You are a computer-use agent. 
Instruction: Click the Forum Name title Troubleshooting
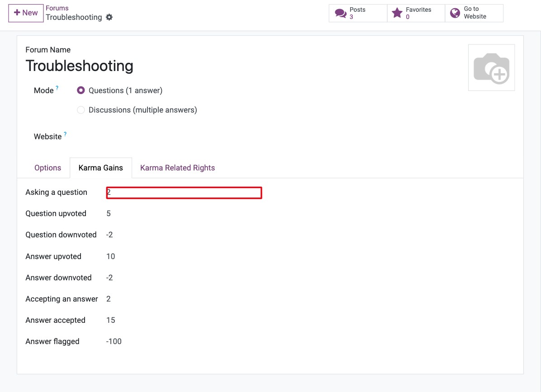click(79, 66)
